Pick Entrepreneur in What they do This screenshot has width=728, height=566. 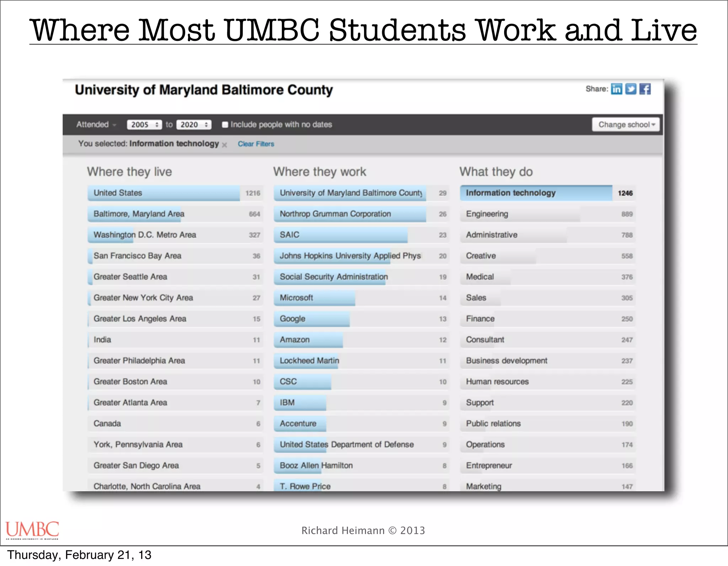tap(548, 465)
